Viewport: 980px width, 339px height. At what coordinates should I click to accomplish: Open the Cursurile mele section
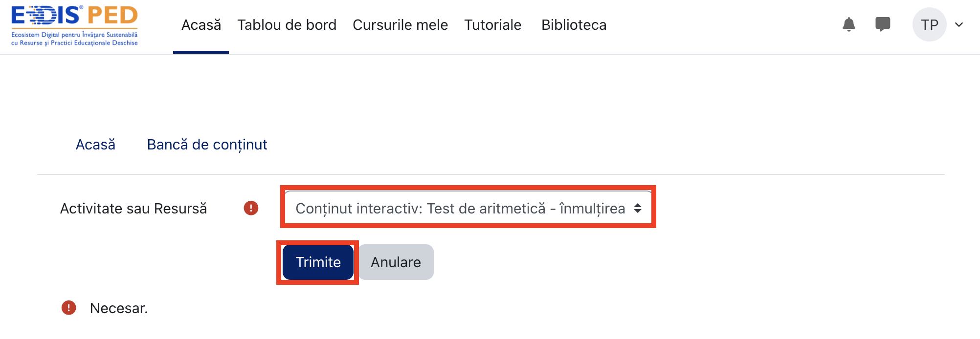coord(400,24)
